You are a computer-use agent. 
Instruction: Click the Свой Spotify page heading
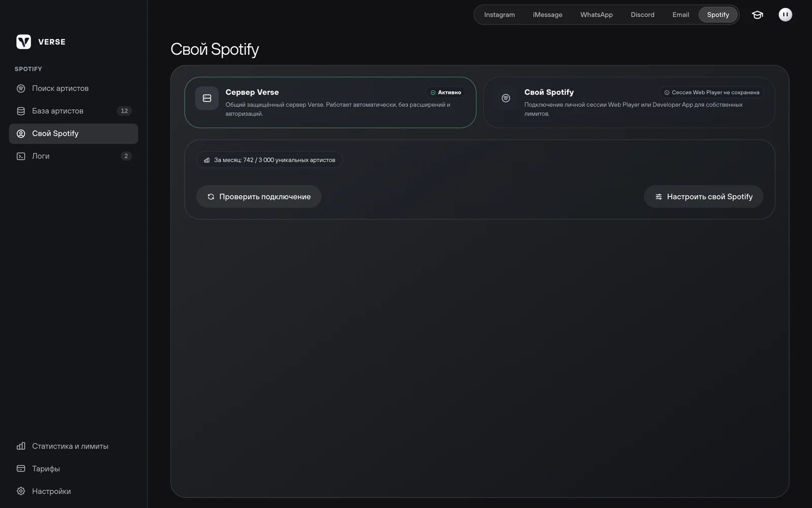tap(215, 49)
